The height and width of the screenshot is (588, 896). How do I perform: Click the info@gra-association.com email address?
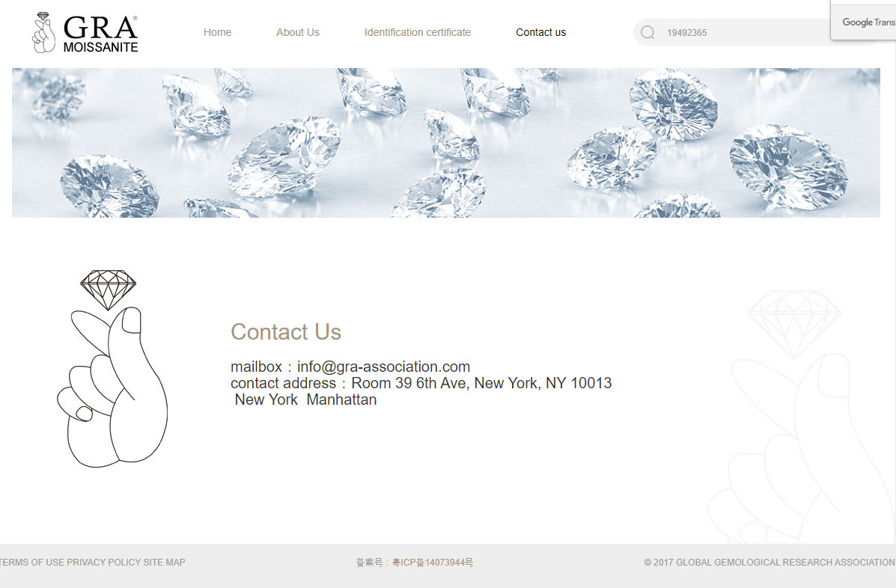[x=383, y=367]
